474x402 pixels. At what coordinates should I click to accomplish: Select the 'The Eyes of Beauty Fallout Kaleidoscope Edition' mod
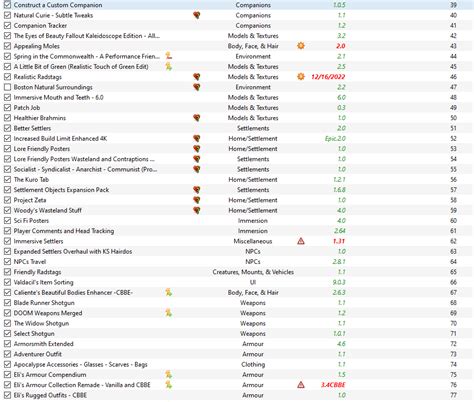[x=87, y=36]
